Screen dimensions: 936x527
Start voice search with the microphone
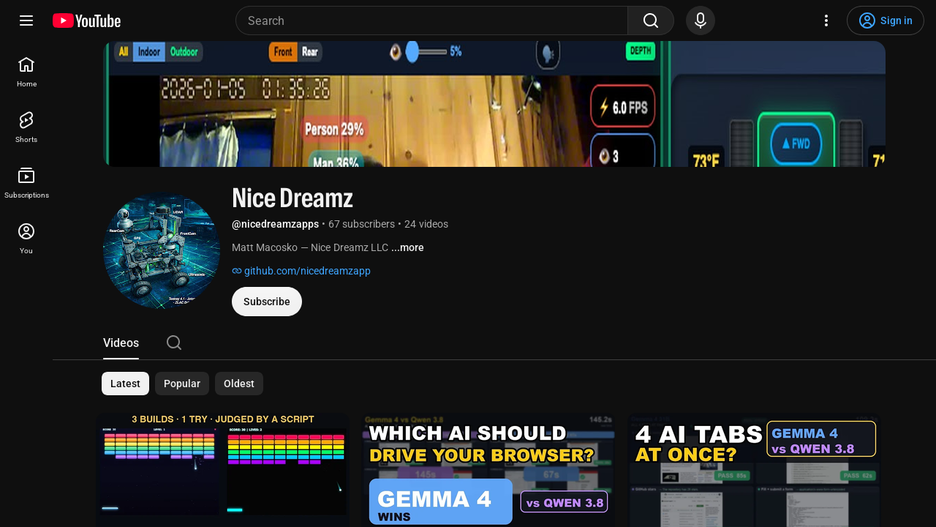[700, 21]
